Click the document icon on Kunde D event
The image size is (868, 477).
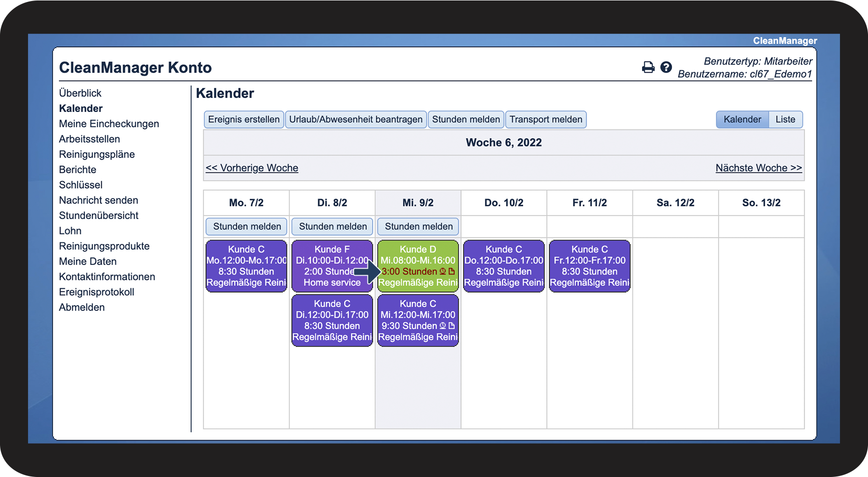[451, 272]
